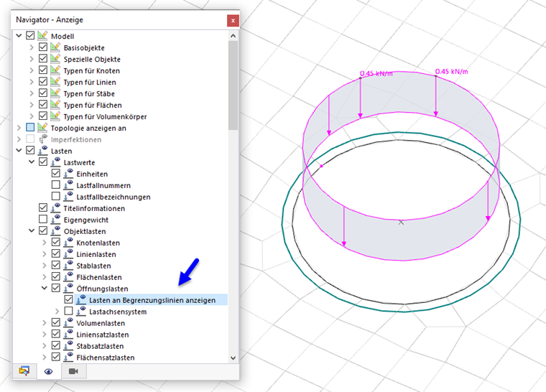Toggle the Topologie anzeigen an checkbox
This screenshot has width=546, height=392.
tap(30, 127)
